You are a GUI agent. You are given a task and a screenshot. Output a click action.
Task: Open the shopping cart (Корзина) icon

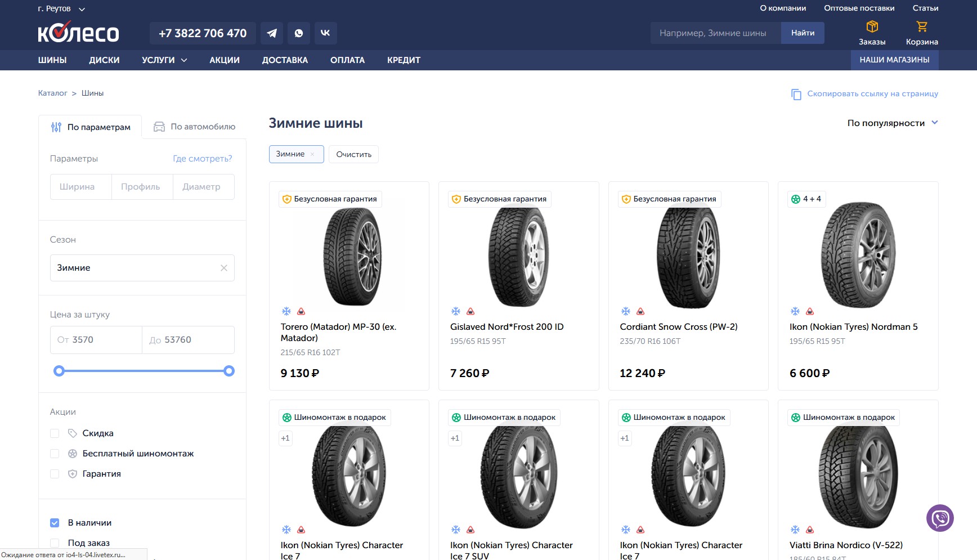coord(921,27)
